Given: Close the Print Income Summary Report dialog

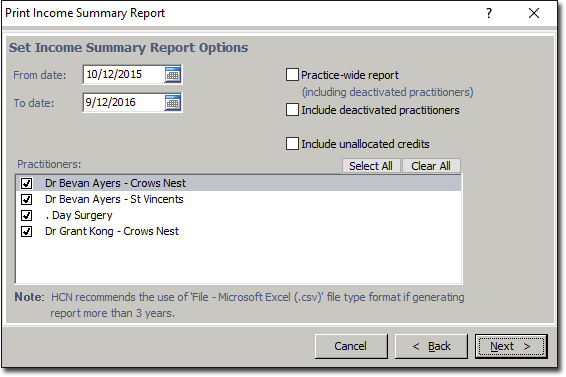Looking at the screenshot, I should point(534,13).
